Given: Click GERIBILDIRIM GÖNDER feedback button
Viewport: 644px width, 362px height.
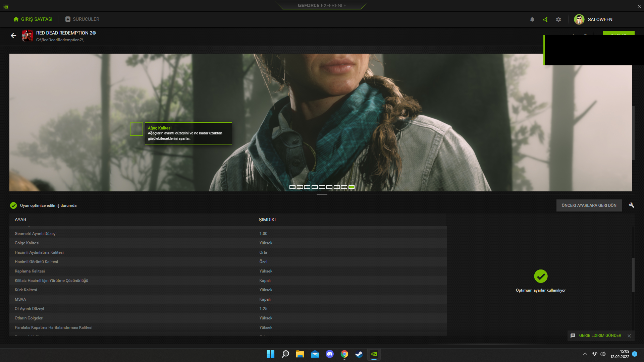Looking at the screenshot, I should (x=596, y=336).
